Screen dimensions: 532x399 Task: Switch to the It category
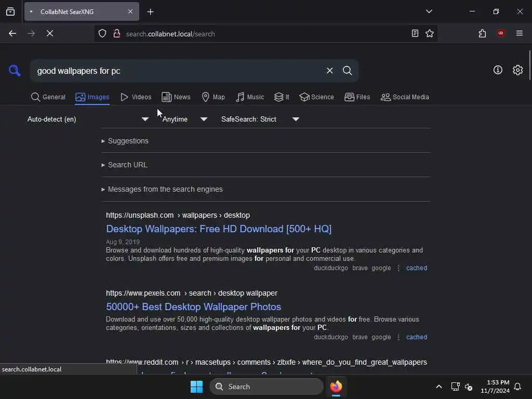(282, 97)
